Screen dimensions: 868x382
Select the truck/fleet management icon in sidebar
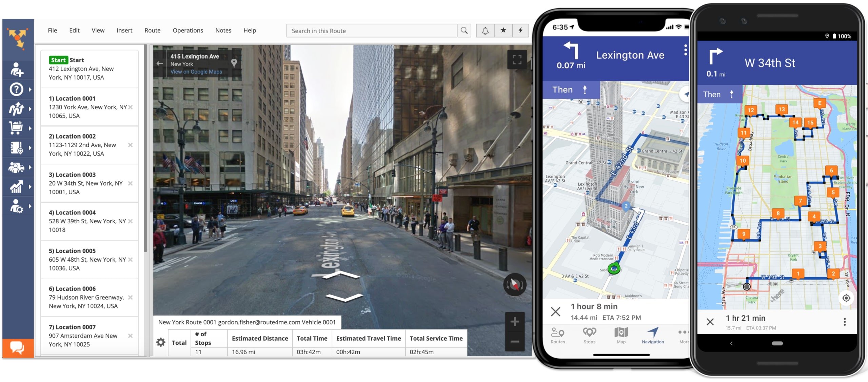point(16,167)
